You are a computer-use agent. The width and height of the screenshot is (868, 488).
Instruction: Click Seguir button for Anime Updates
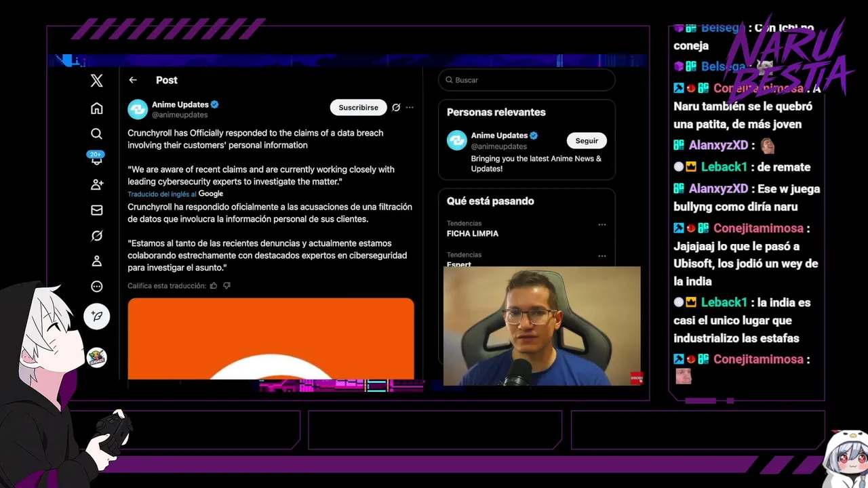(x=587, y=140)
